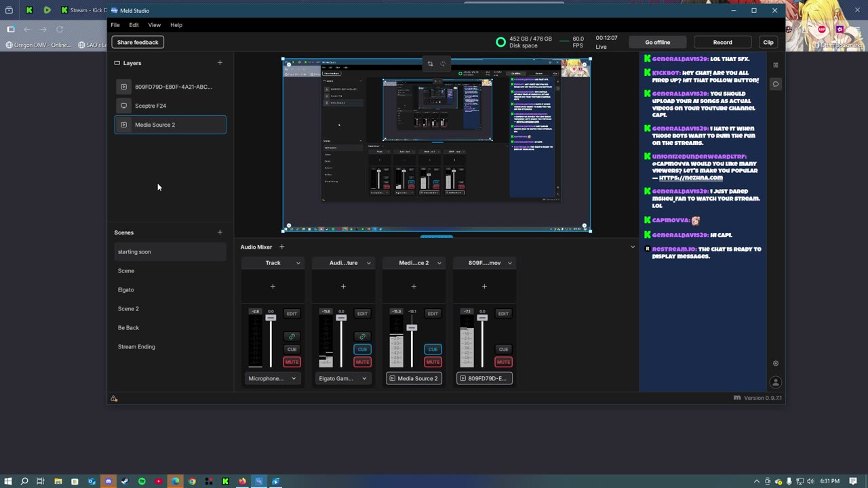Viewport: 868px width, 488px height.
Task: Click the Track channel volume fader handle
Action: point(271,317)
